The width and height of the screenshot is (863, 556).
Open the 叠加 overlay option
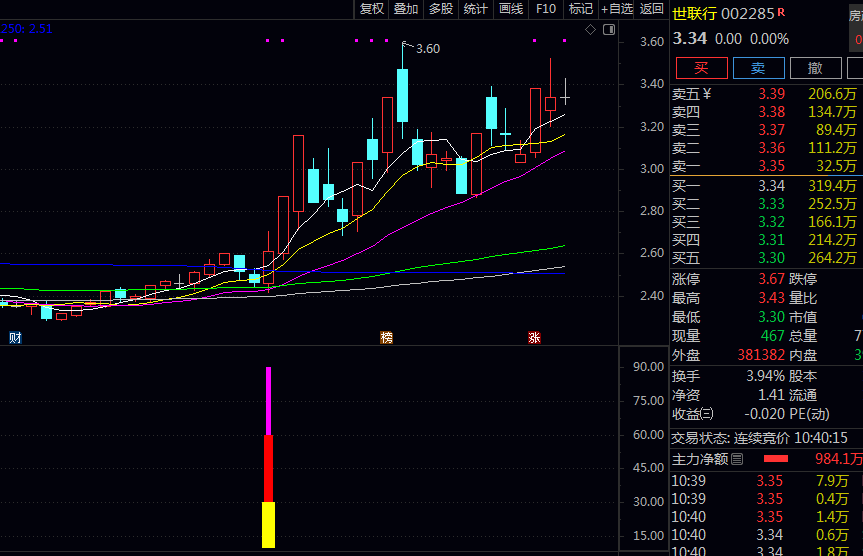tap(406, 9)
